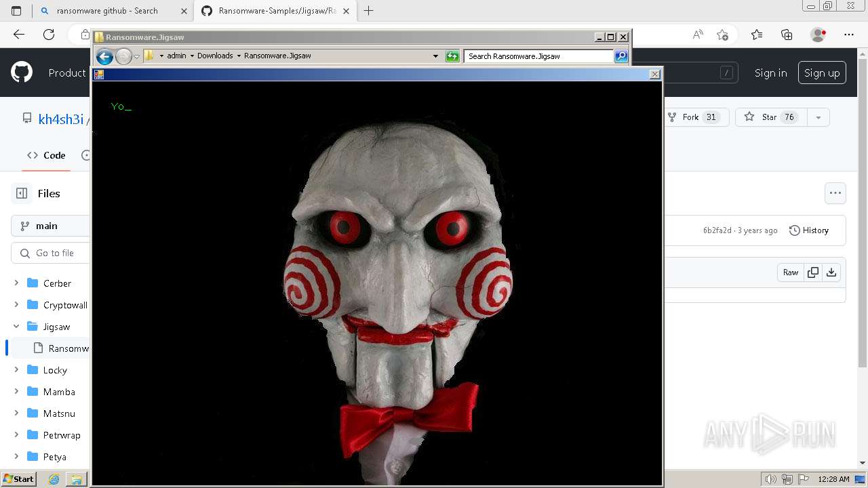Open the Cerber folder entry
The height and width of the screenshot is (488, 868).
[x=57, y=283]
